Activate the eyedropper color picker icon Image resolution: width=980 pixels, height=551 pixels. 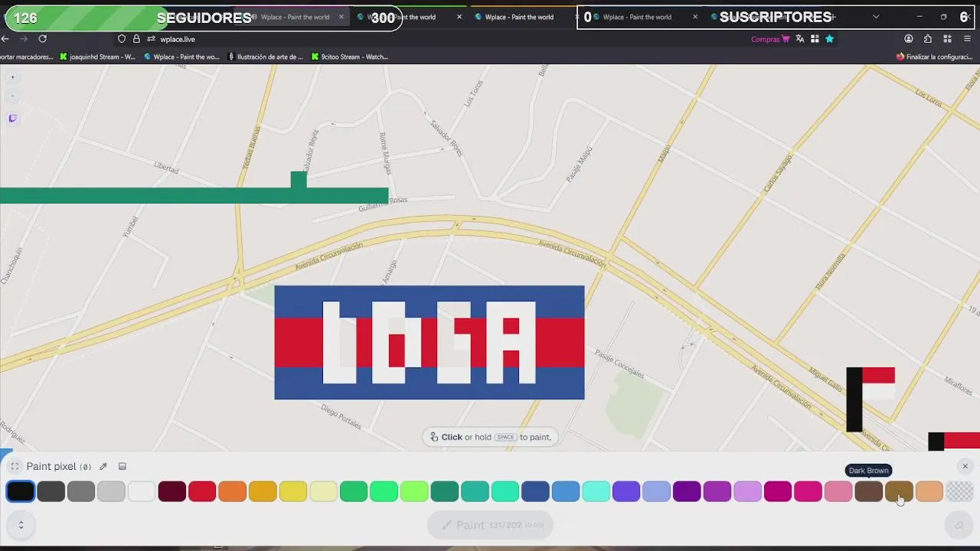pyautogui.click(x=103, y=466)
